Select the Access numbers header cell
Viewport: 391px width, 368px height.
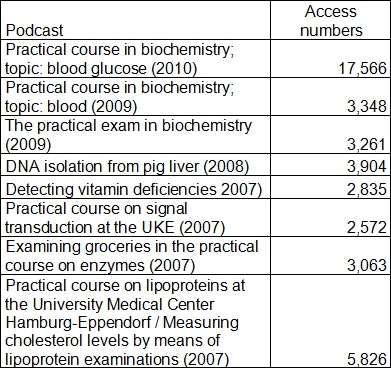pos(330,20)
